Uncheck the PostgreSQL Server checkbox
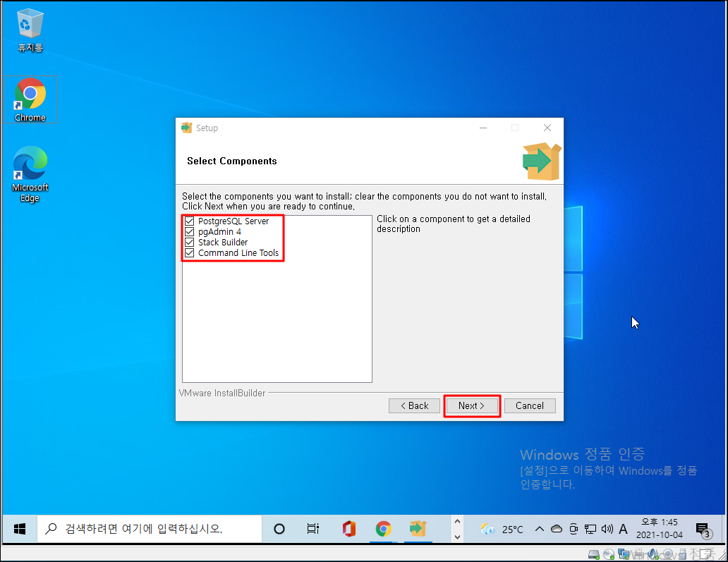 (x=190, y=221)
